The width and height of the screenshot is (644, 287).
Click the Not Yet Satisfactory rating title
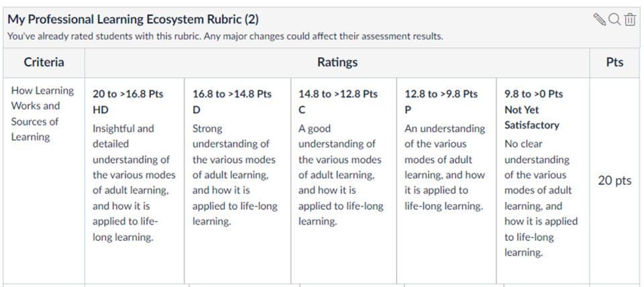(532, 117)
